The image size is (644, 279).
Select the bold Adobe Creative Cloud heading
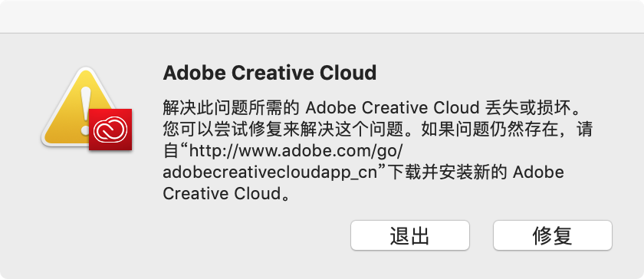click(269, 73)
